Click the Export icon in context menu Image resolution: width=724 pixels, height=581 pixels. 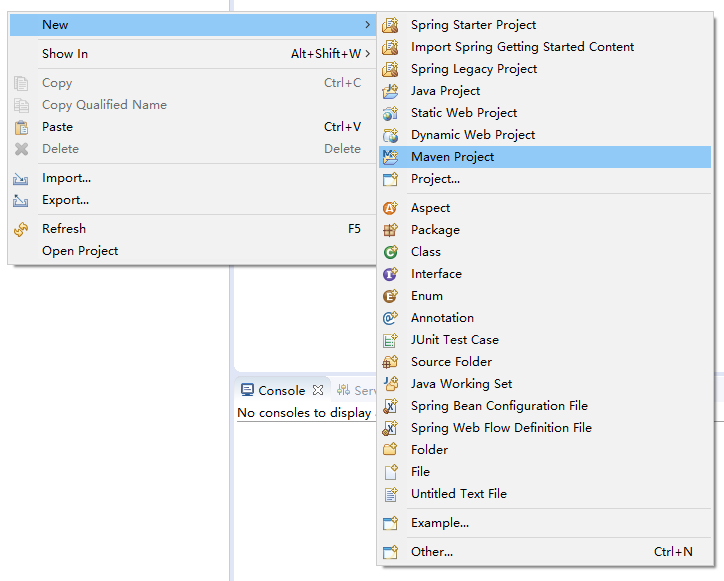tap(21, 200)
